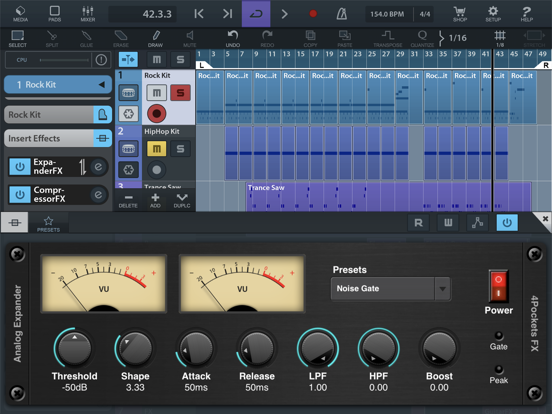Viewport: 552px width, 414px height.
Task: Flip the red Power rocker switch
Action: pyautogui.click(x=498, y=286)
